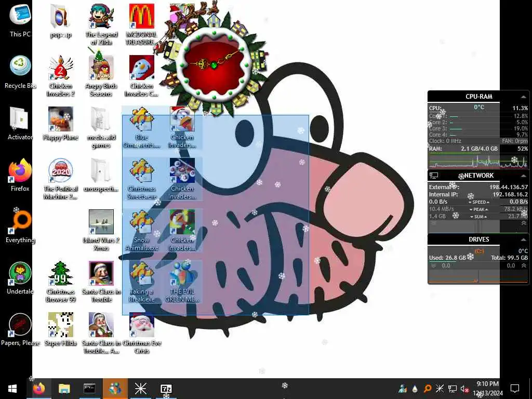Switch to the snowflake app on taskbar
532x399 pixels.
[140, 389]
